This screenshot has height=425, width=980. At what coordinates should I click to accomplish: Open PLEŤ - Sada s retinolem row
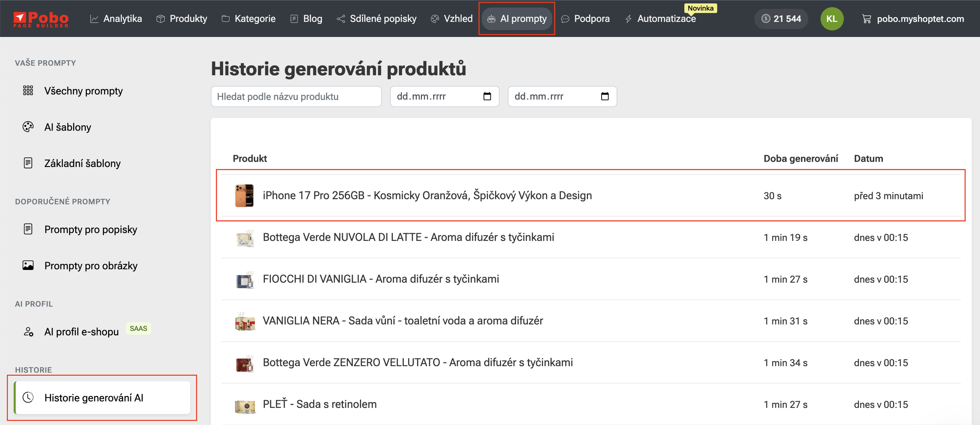(591, 404)
